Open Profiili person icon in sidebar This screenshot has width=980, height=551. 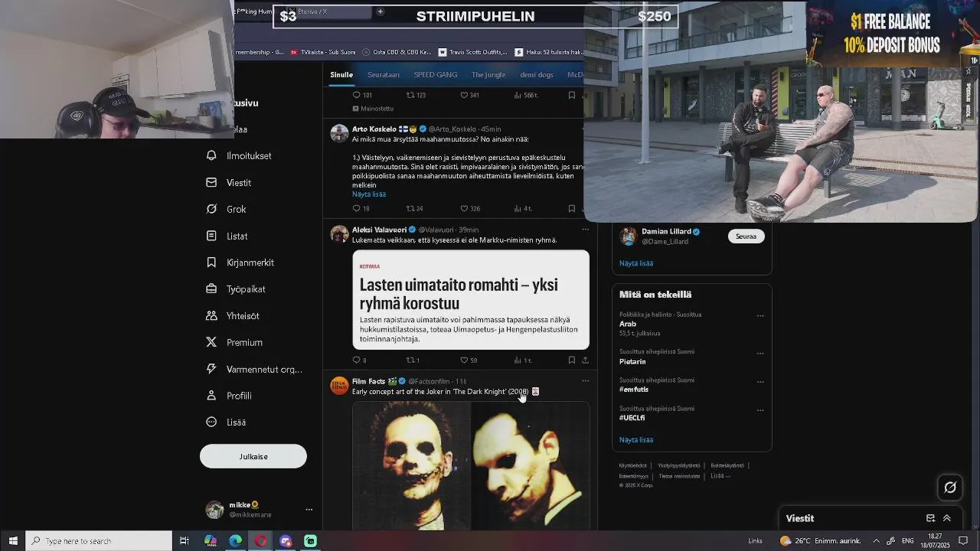point(211,396)
